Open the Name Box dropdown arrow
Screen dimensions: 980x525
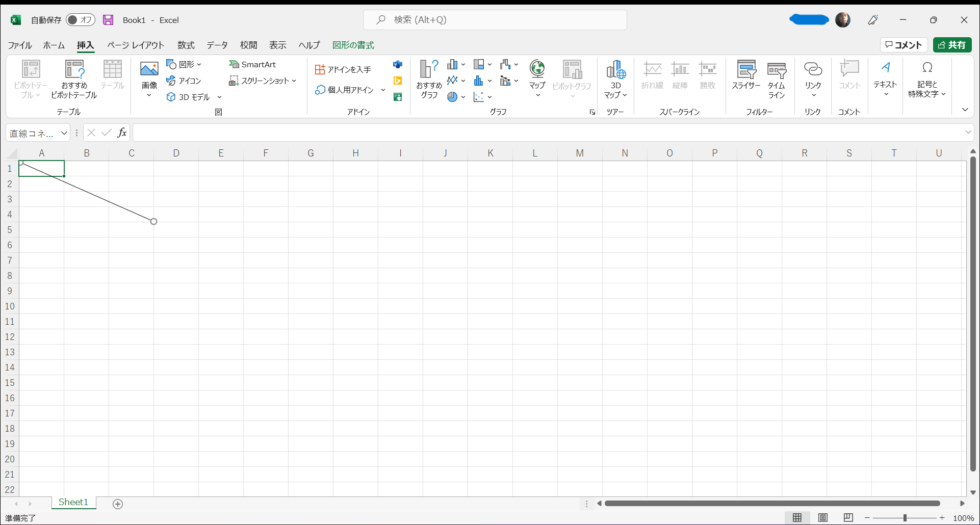(x=64, y=133)
